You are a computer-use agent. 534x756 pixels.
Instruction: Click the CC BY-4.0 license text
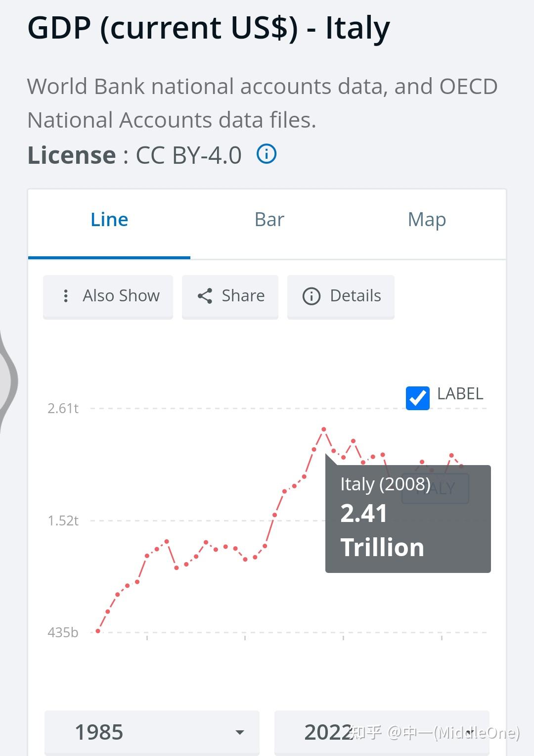(188, 155)
